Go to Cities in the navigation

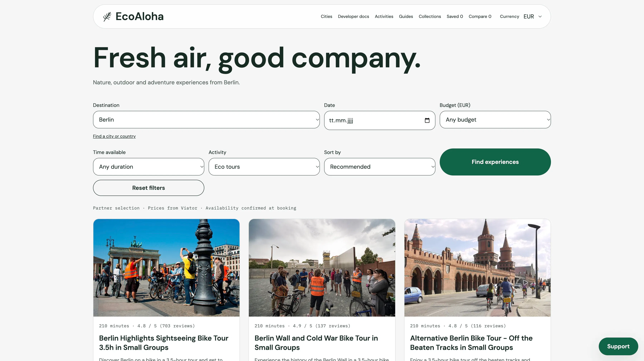[x=326, y=16]
